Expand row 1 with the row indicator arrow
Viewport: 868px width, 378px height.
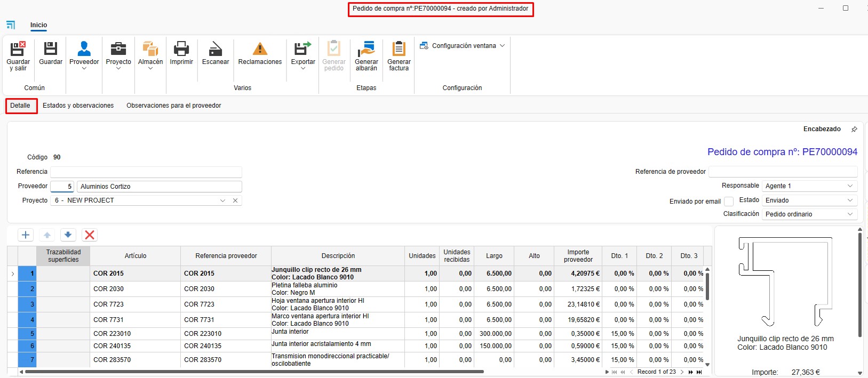(x=13, y=274)
